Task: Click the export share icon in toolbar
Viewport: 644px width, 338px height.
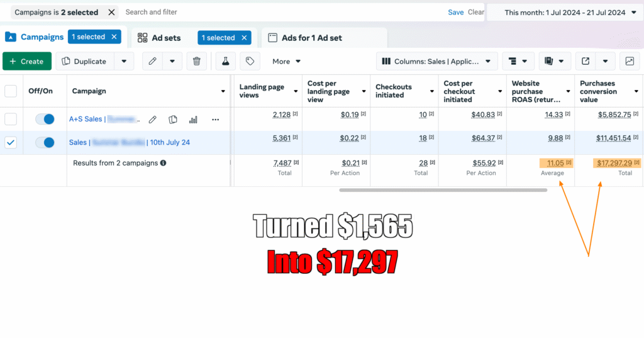Action: point(586,61)
